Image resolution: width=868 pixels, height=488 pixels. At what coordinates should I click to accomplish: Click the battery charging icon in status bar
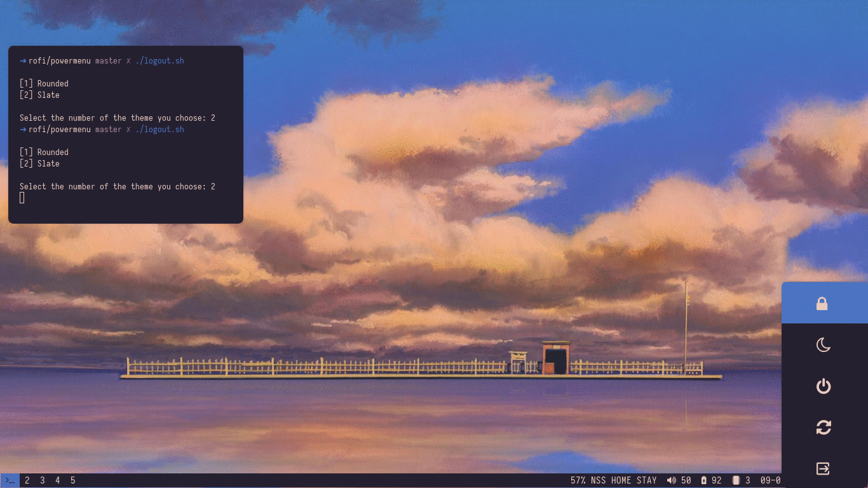coord(703,480)
